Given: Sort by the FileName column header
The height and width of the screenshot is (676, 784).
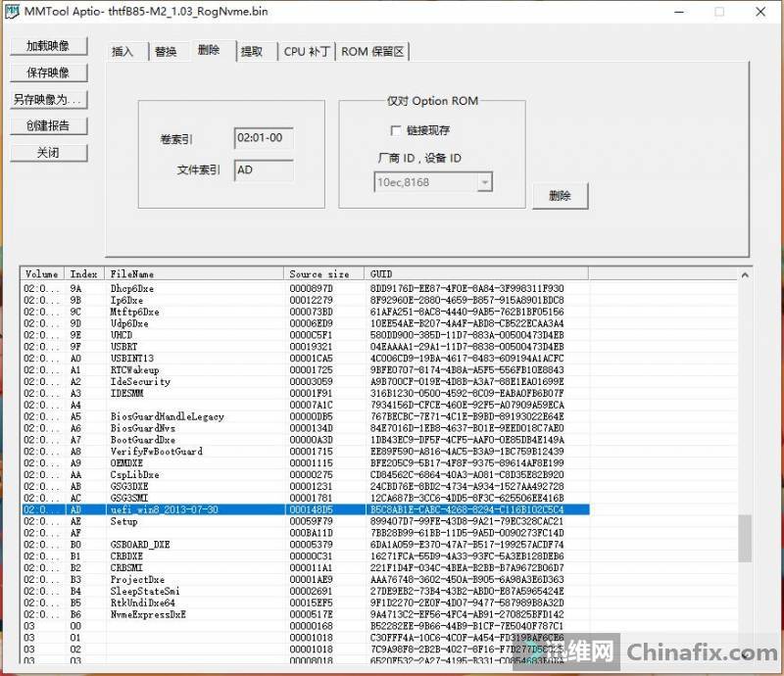Looking at the screenshot, I should [x=194, y=274].
